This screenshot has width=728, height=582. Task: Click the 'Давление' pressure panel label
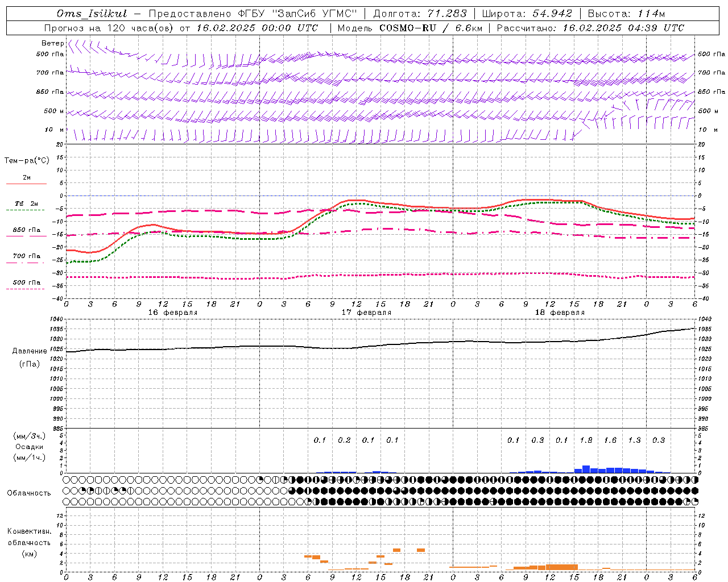pos(30,351)
